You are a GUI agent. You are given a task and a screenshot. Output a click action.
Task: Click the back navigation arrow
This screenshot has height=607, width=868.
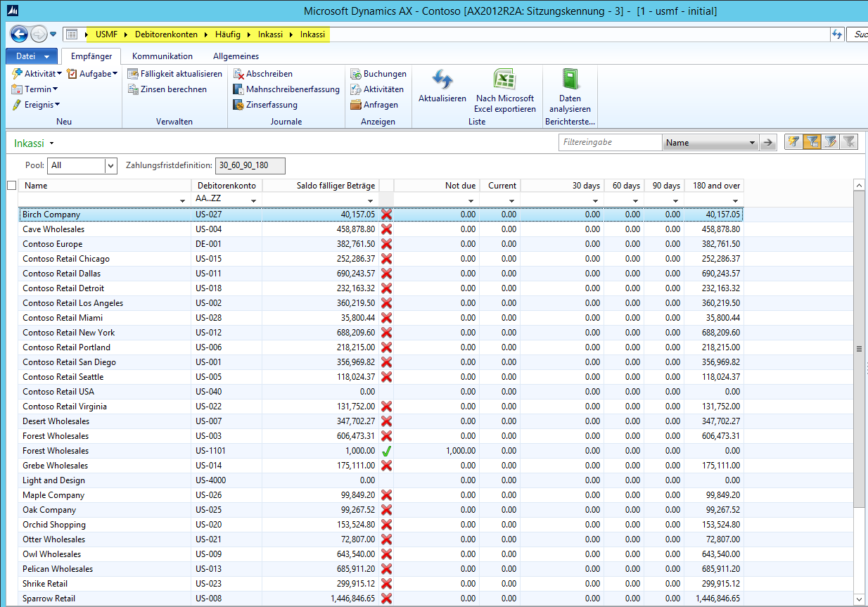[19, 34]
